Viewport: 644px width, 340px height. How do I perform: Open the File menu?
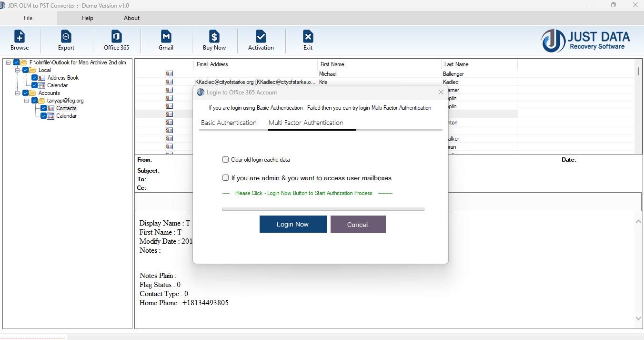28,18
